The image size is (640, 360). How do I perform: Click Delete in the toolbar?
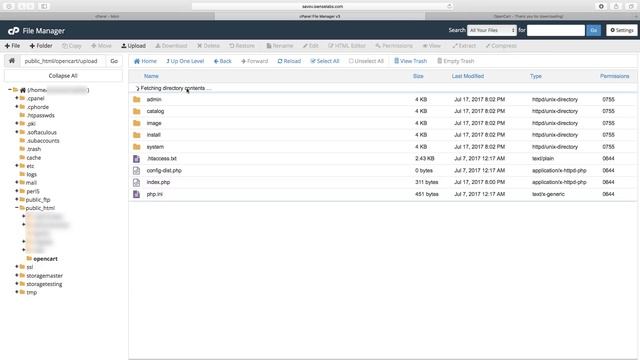(x=208, y=46)
